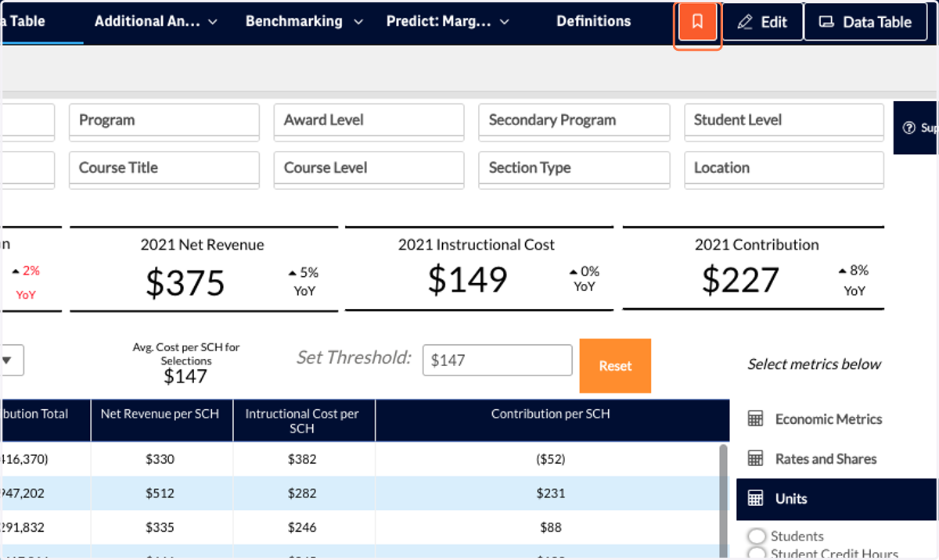Image resolution: width=939 pixels, height=560 pixels.
Task: Open the Program filter
Action: [x=164, y=121]
